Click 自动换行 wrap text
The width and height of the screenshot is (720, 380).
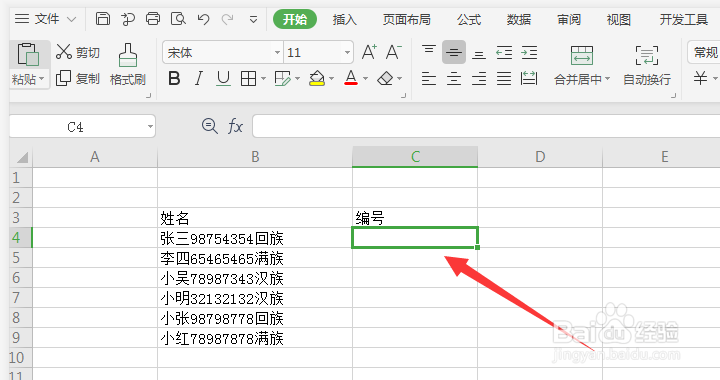pyautogui.click(x=647, y=65)
